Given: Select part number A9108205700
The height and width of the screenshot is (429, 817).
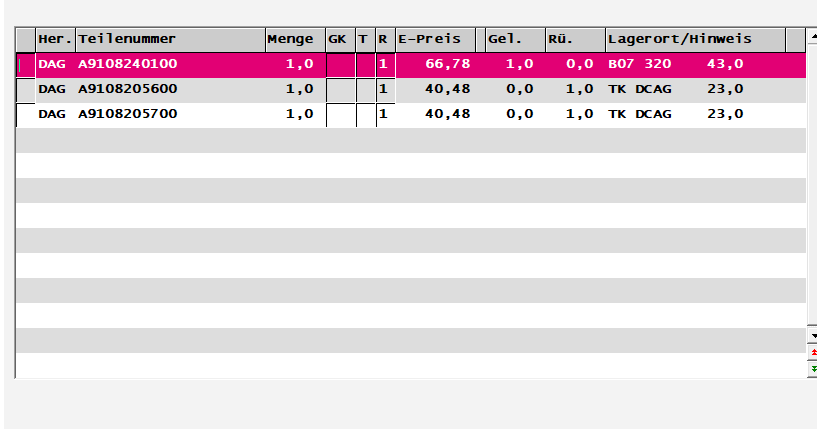Looking at the screenshot, I should pyautogui.click(x=126, y=114).
